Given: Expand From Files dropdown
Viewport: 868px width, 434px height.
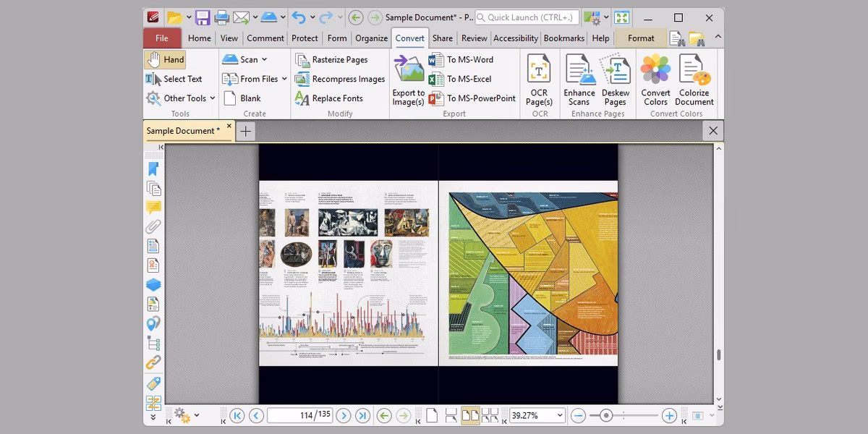Looking at the screenshot, I should (x=284, y=79).
